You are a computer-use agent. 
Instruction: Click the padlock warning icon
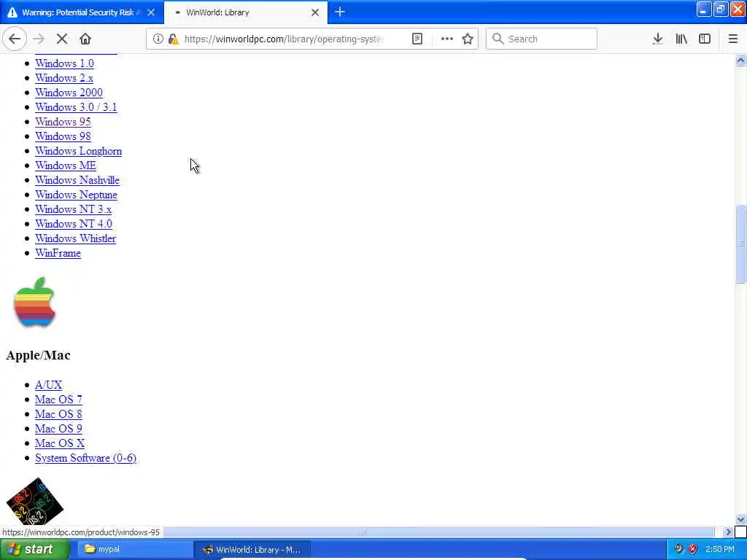[x=174, y=39]
